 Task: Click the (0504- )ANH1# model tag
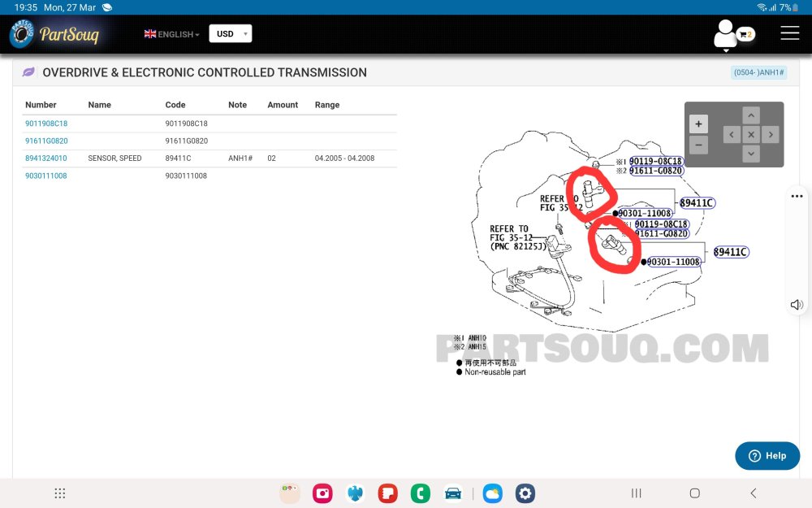(x=758, y=72)
